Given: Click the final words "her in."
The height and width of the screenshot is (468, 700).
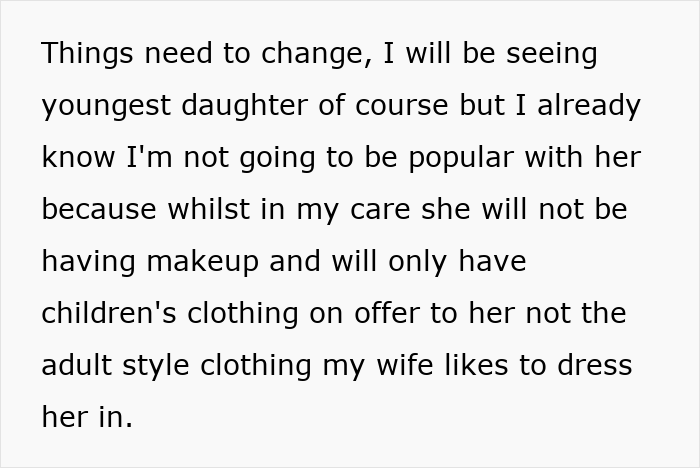Looking at the screenshot, I should pyautogui.click(x=87, y=417).
